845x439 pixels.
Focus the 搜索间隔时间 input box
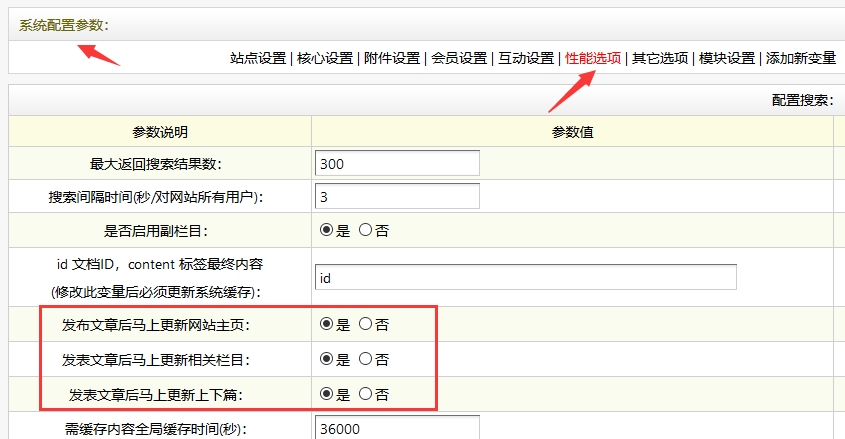coord(397,196)
